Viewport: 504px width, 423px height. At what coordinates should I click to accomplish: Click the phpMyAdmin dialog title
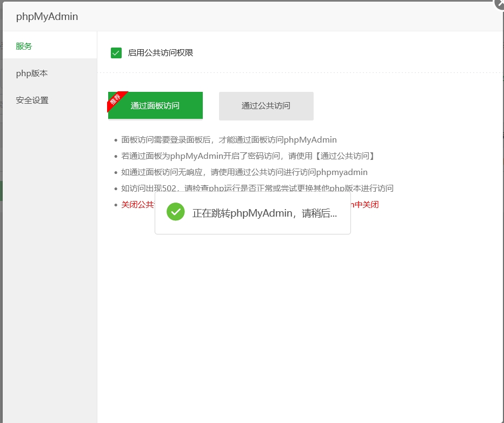(x=47, y=16)
